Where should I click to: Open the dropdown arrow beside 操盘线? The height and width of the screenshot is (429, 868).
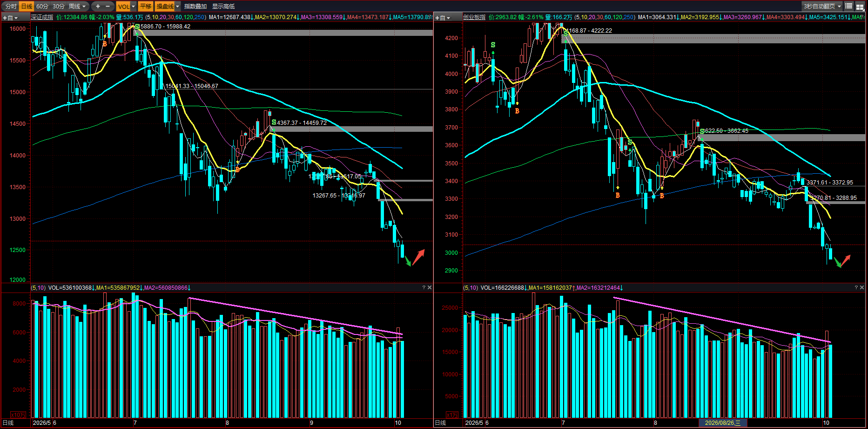coord(177,6)
